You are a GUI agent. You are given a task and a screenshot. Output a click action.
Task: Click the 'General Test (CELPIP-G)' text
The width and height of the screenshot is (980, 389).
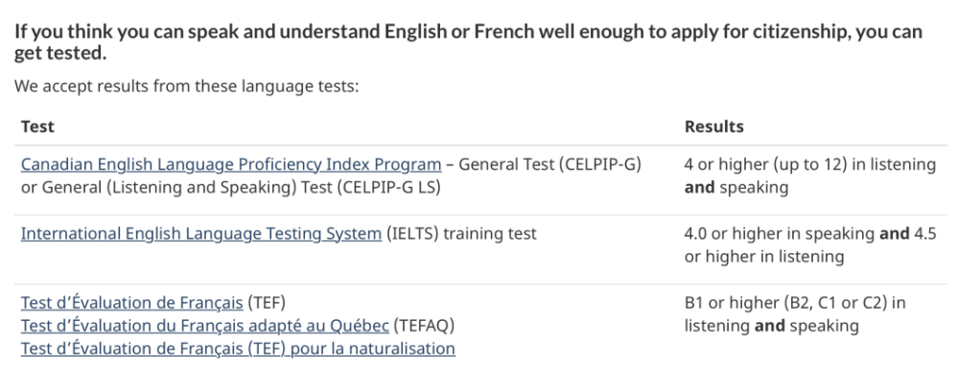pos(550,165)
